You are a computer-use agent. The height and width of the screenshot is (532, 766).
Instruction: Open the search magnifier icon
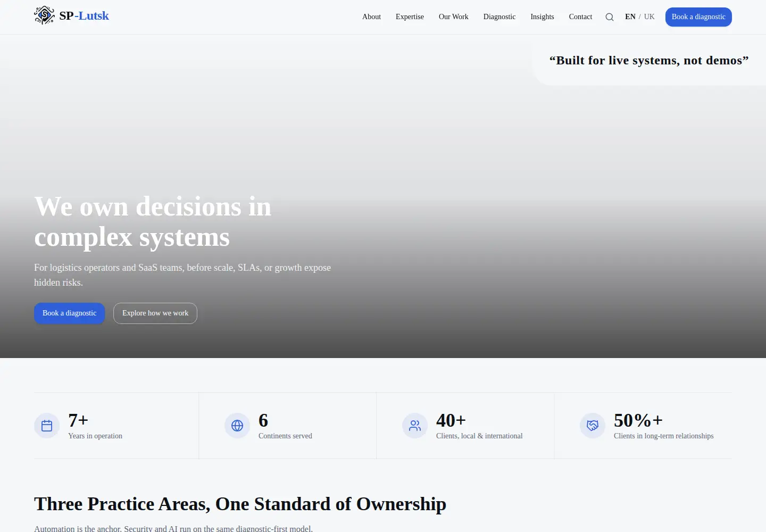pyautogui.click(x=610, y=17)
